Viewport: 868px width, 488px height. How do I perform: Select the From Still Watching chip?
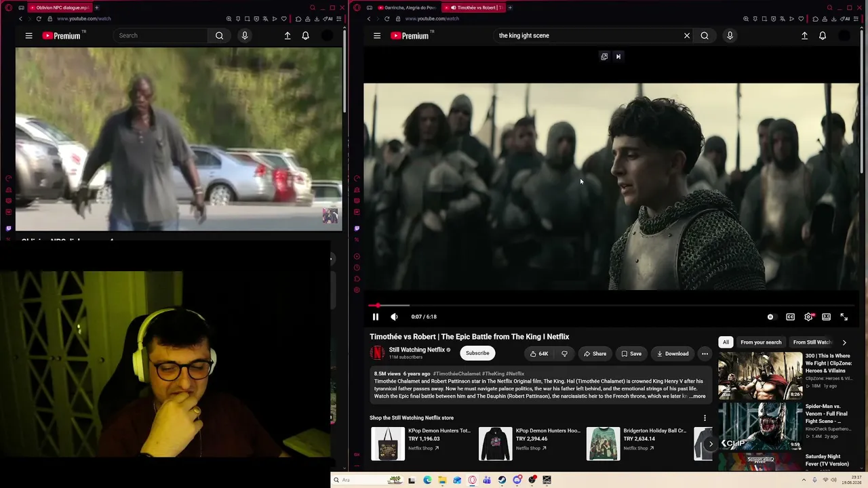[812, 342]
